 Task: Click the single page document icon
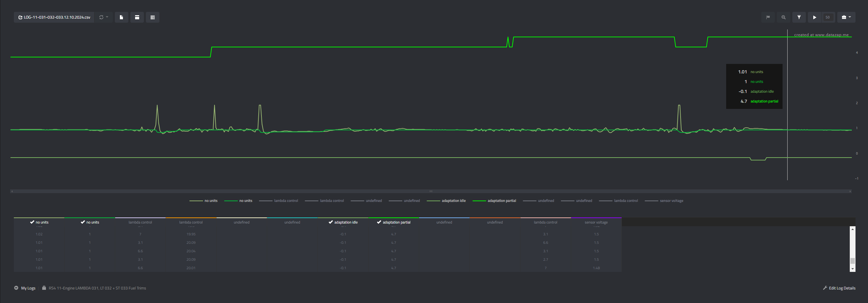(121, 17)
